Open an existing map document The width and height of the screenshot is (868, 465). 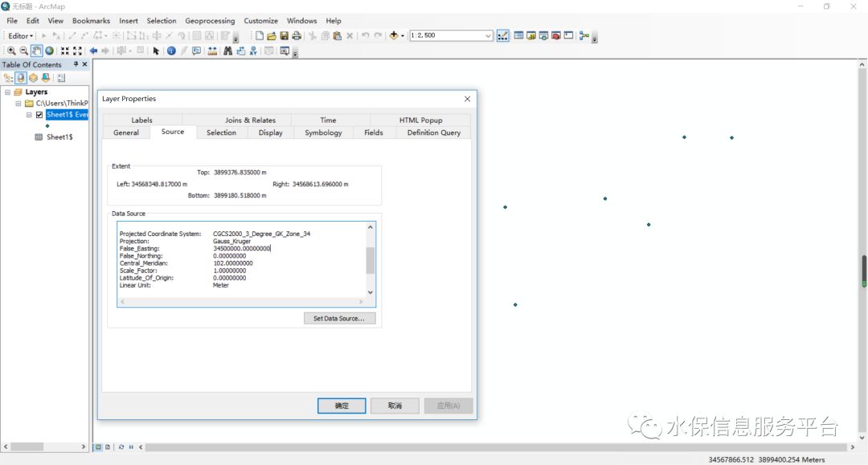pos(272,35)
